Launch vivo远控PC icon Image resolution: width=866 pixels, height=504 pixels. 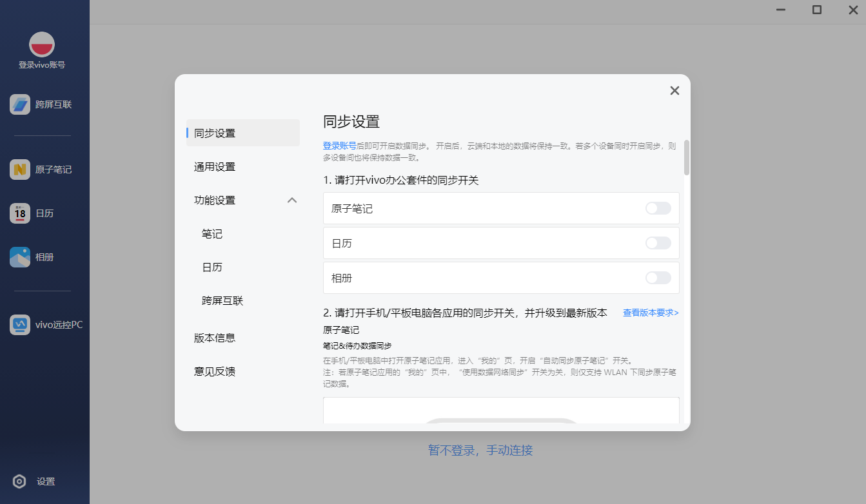[x=20, y=325]
